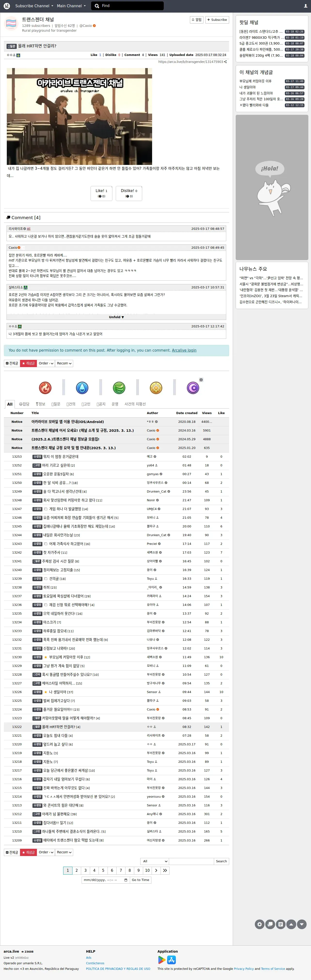Click the Like! vote button

[x=101, y=193]
